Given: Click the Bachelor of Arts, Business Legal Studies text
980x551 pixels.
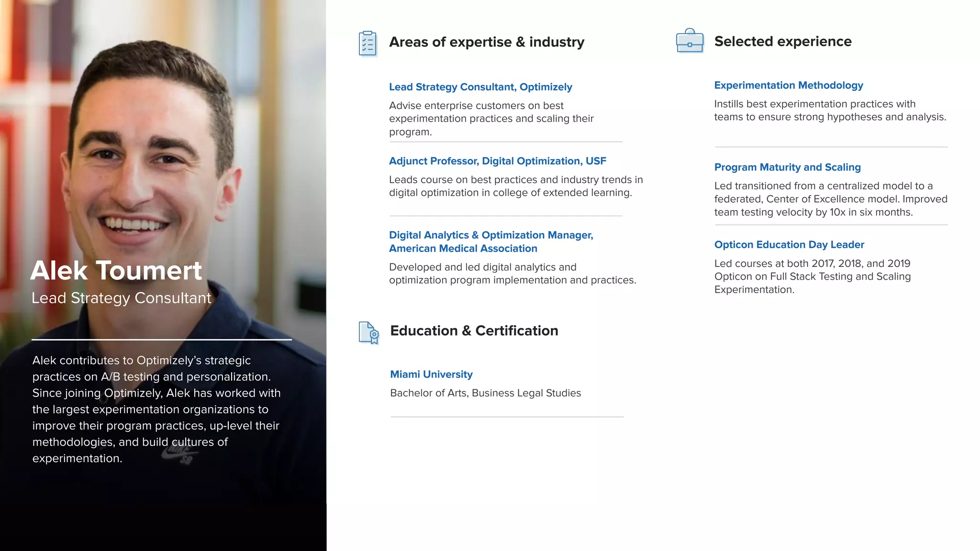Looking at the screenshot, I should tap(485, 393).
